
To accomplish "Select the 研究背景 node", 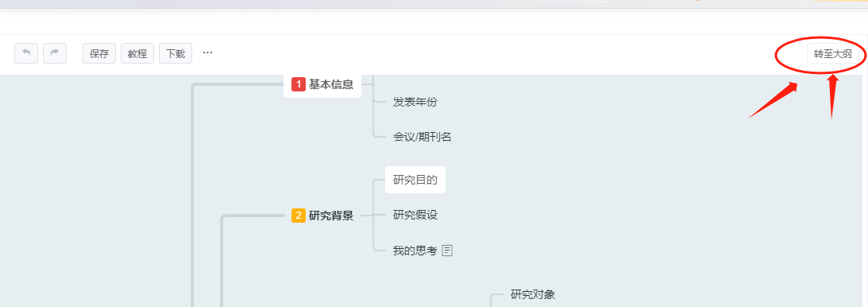I will pos(322,216).
